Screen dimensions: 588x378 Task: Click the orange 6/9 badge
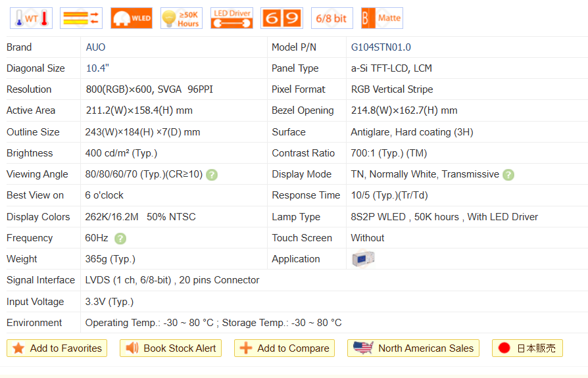(282, 18)
